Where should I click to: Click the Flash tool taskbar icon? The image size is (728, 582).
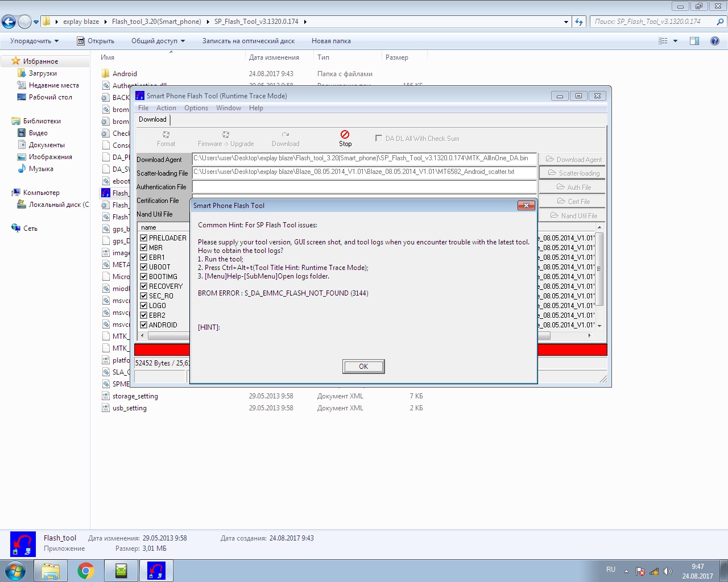point(156,571)
